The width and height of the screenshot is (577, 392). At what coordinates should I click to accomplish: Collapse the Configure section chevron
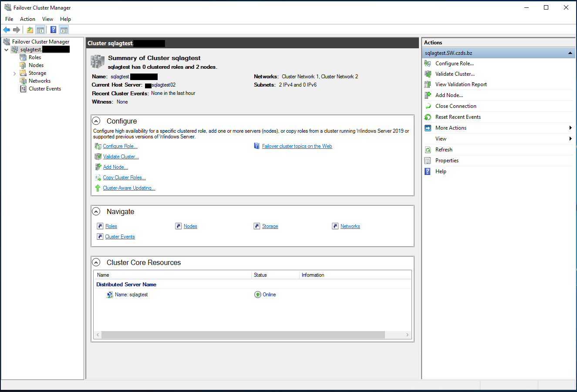(97, 121)
